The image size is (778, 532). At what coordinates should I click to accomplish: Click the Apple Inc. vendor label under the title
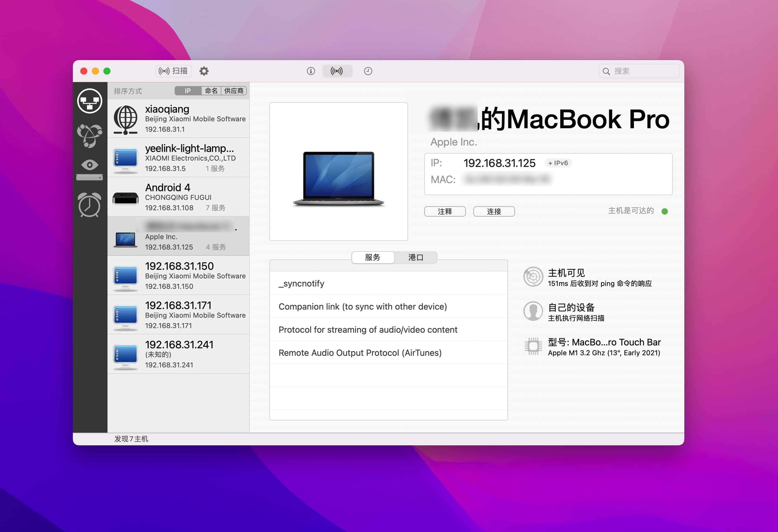pos(454,142)
